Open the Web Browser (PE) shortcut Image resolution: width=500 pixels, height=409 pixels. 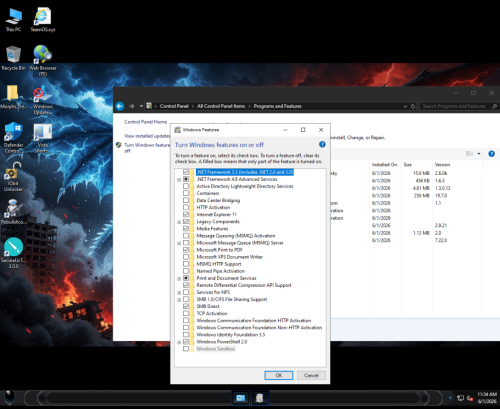click(x=43, y=61)
